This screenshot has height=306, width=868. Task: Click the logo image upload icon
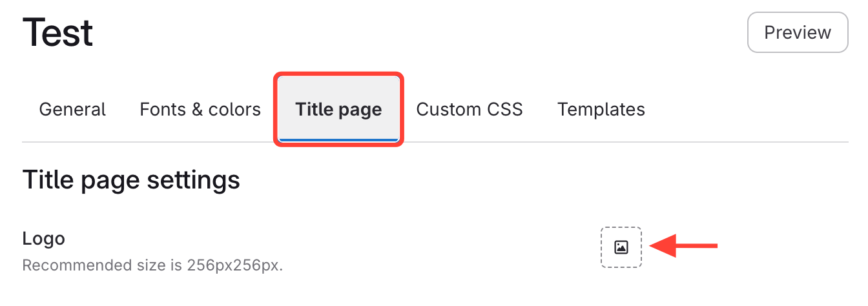pyautogui.click(x=621, y=247)
